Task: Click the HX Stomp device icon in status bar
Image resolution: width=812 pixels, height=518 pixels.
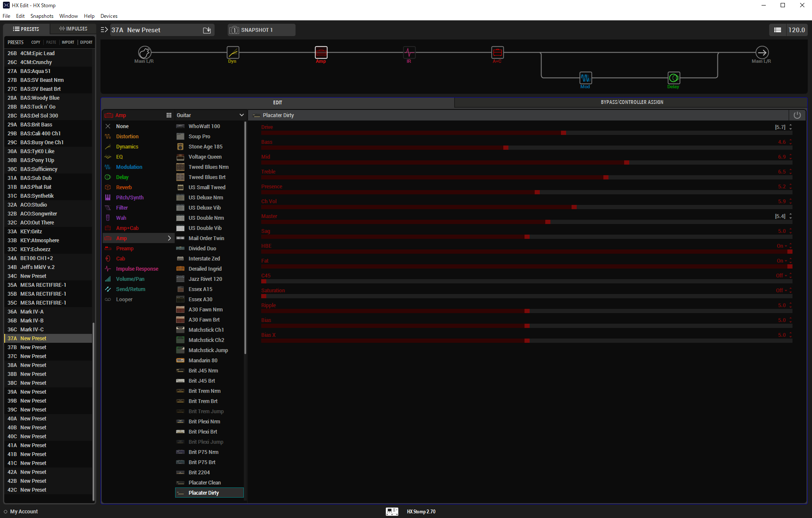Action: 392,512
